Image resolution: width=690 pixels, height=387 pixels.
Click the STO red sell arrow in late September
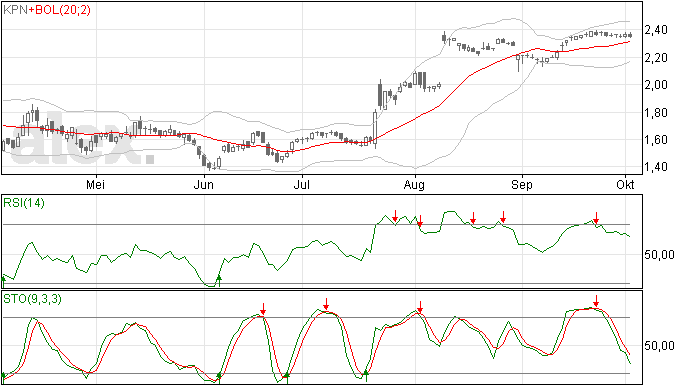596,301
